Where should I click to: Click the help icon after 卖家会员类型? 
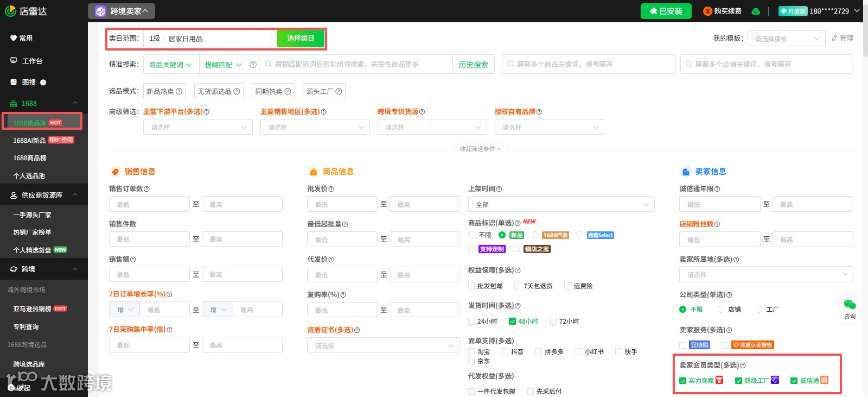[743, 366]
